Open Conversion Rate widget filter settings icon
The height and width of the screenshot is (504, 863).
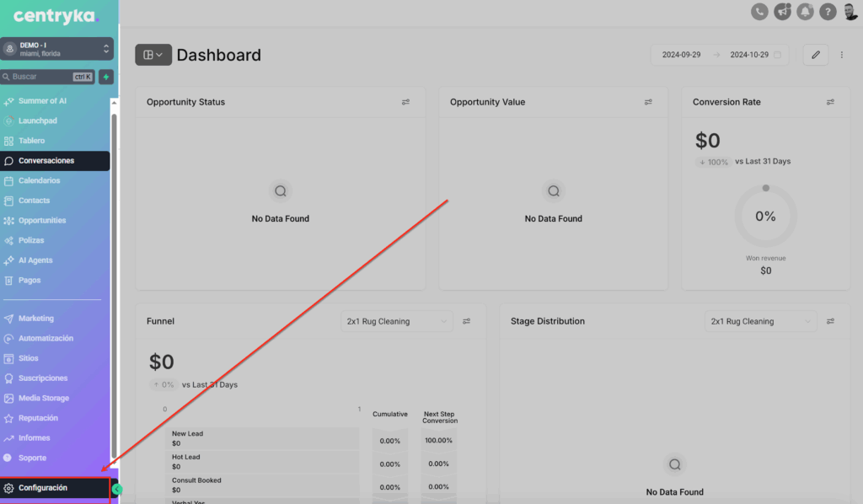[830, 102]
